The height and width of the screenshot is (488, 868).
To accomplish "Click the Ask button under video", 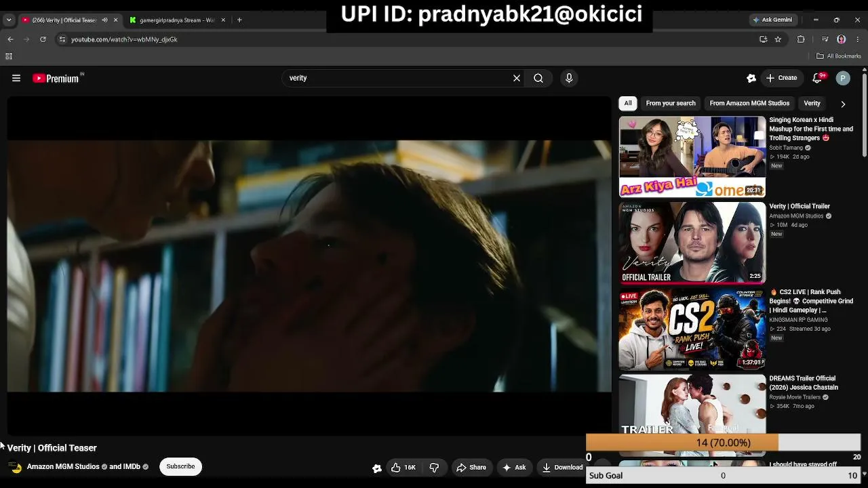I will [513, 468].
